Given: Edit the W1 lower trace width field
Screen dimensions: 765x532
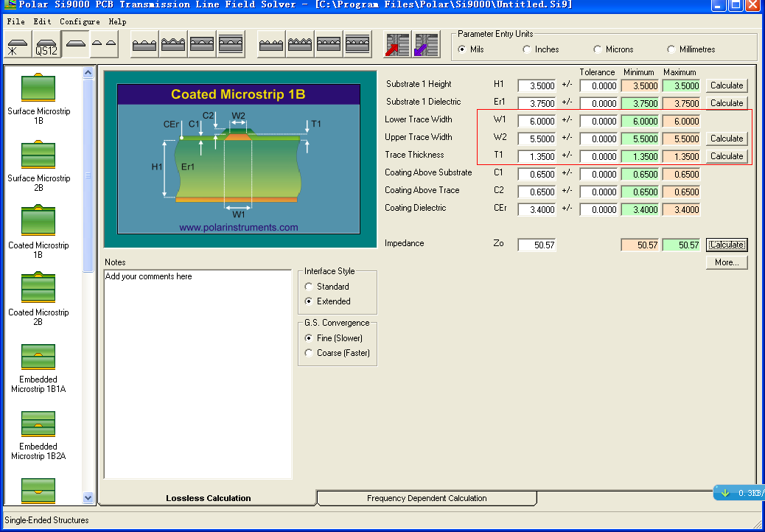Looking at the screenshot, I should pyautogui.click(x=537, y=121).
